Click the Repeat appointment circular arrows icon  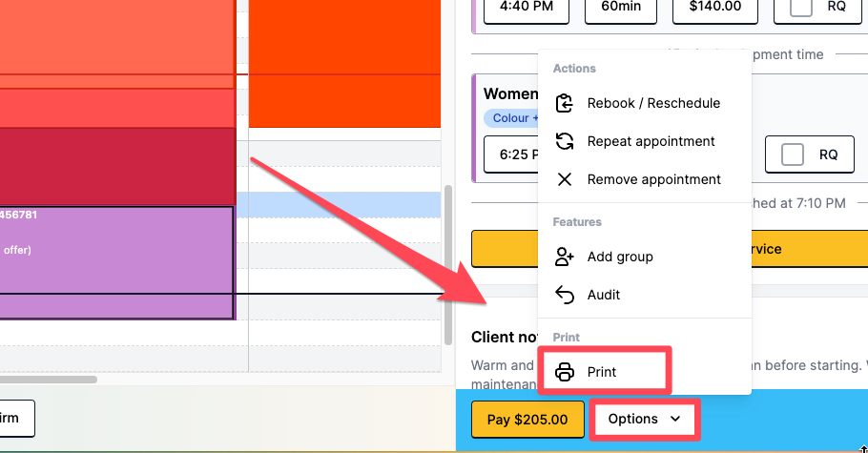click(x=565, y=141)
